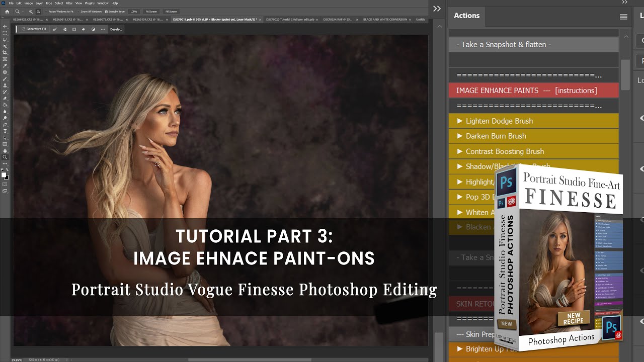This screenshot has width=644, height=362.
Task: Click the Fill Screen button
Action: (x=171, y=12)
